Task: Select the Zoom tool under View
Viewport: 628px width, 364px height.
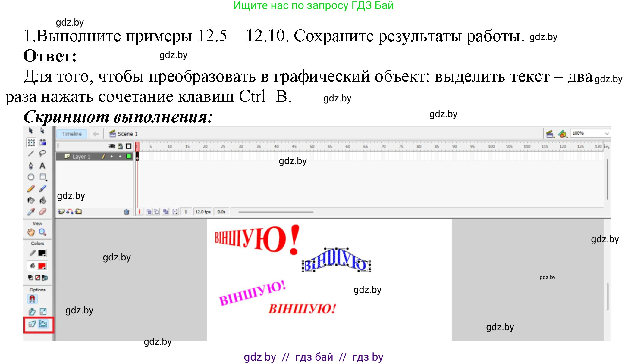Action: coord(42,232)
